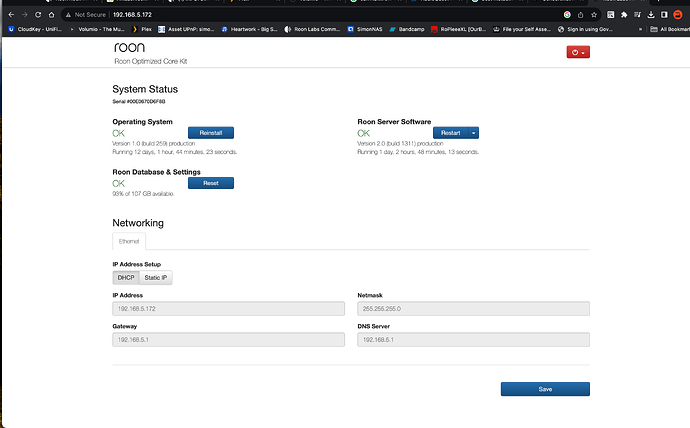690x428 pixels.
Task: Go back using the browser back arrow
Action: pyautogui.click(x=11, y=15)
